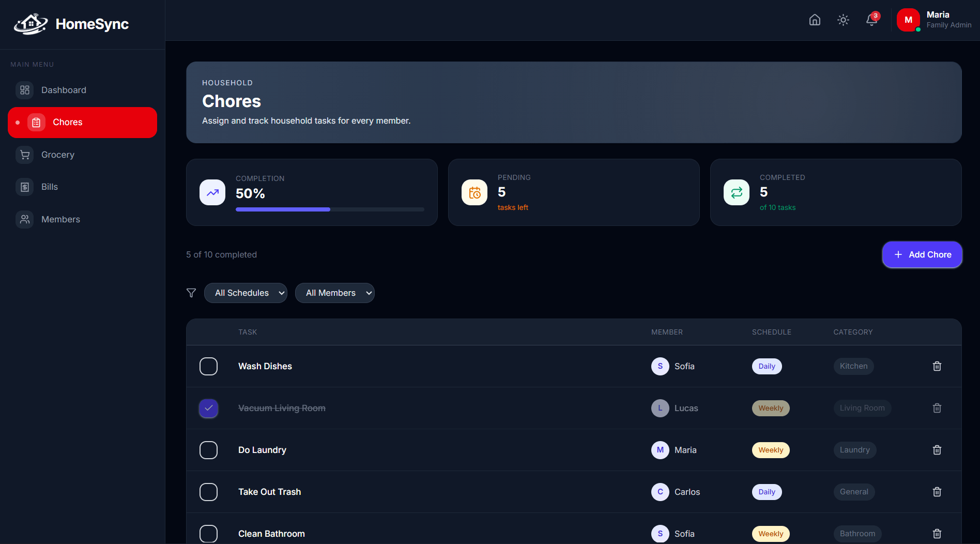The image size is (980, 544).
Task: Select the Grocery cart icon in sidebar
Action: (24, 154)
